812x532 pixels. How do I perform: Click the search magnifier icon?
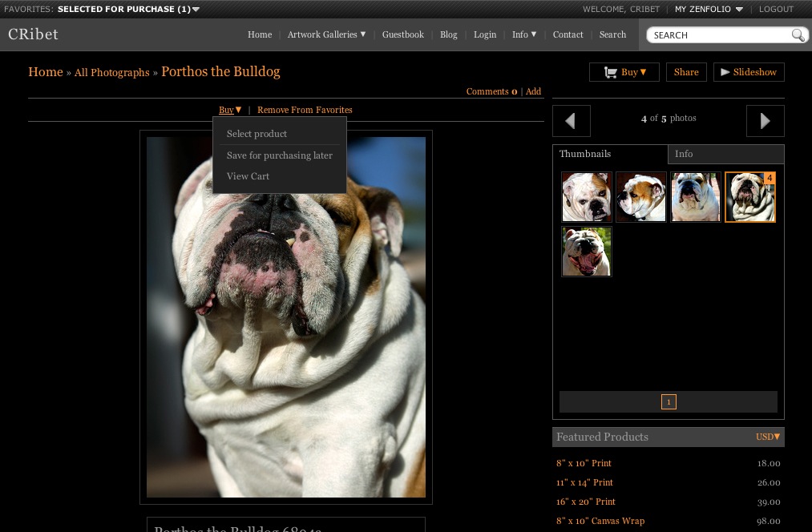[798, 35]
